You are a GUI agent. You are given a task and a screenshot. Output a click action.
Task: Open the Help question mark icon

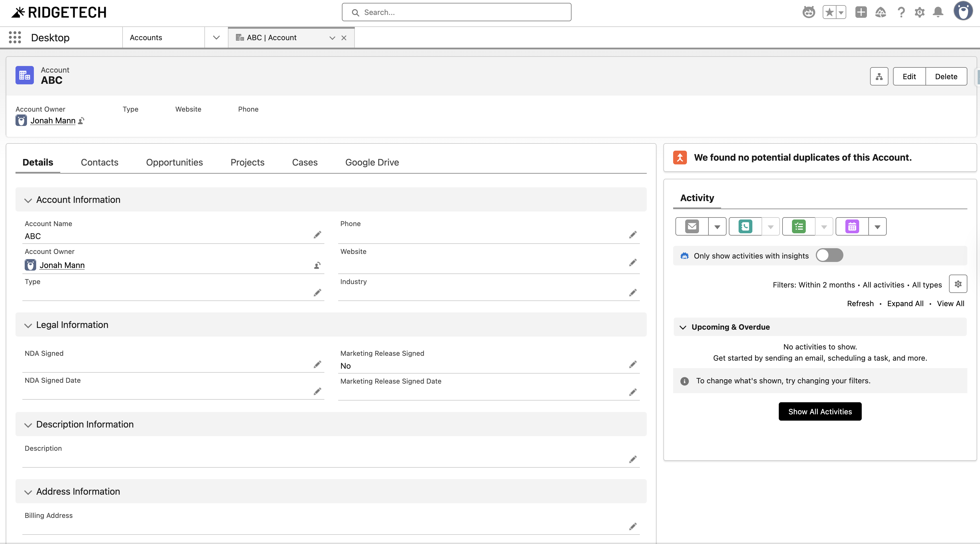[901, 12]
